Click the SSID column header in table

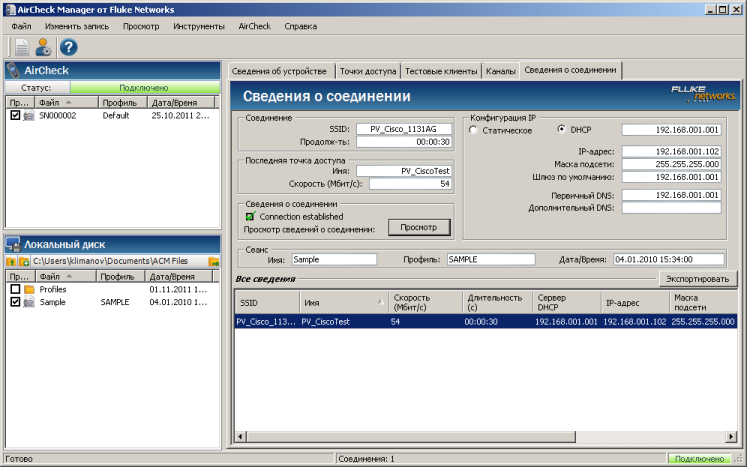(x=267, y=303)
